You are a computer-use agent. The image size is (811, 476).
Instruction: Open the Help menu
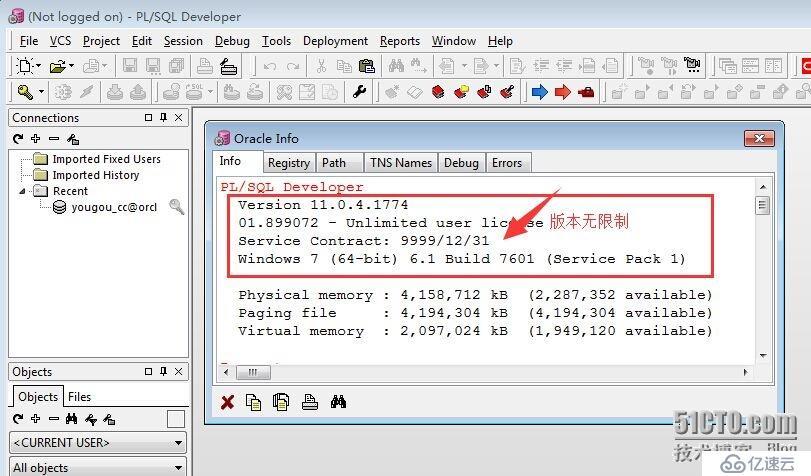tap(500, 41)
